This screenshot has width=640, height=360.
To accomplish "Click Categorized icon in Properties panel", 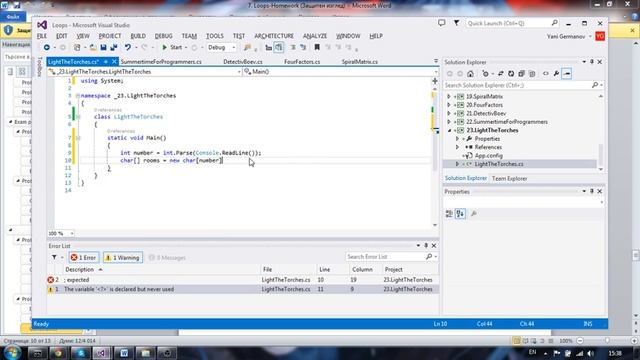I will (449, 214).
